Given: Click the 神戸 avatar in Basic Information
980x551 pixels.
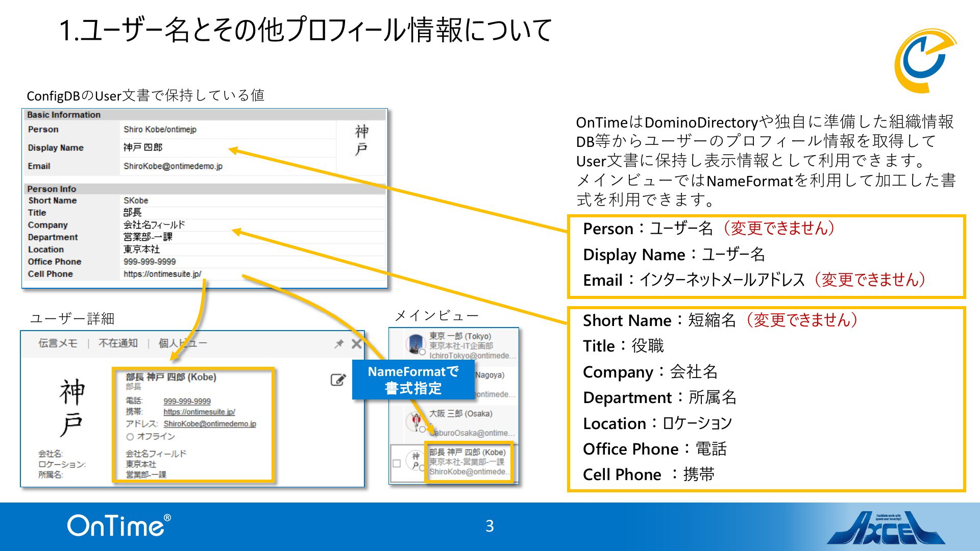Looking at the screenshot, I should [361, 140].
